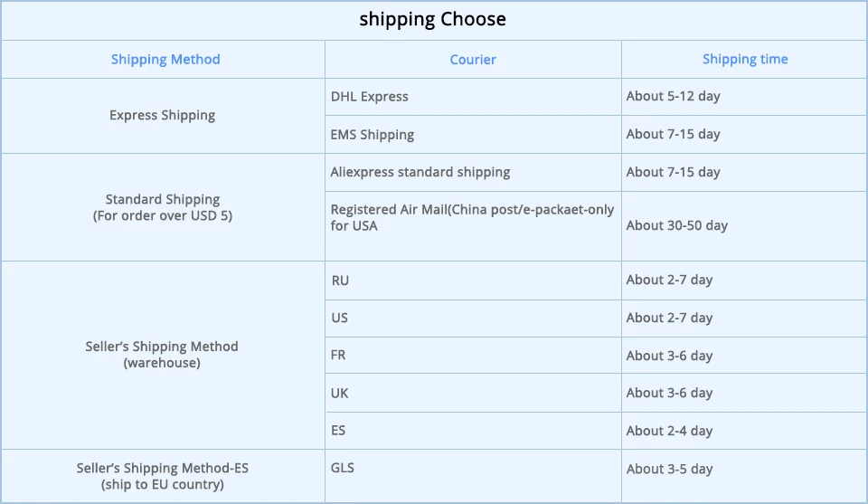Click the 'shipping Choose' table title
The width and height of the screenshot is (868, 504).
point(433,19)
